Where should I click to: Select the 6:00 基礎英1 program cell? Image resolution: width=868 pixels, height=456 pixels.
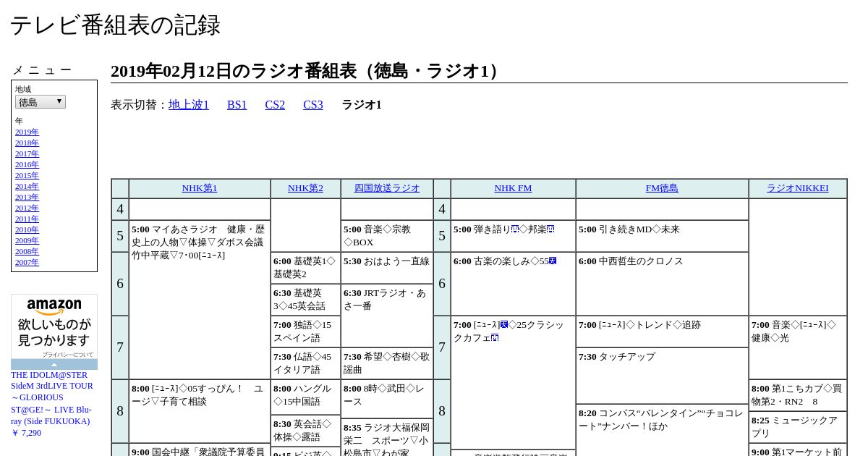click(x=305, y=268)
